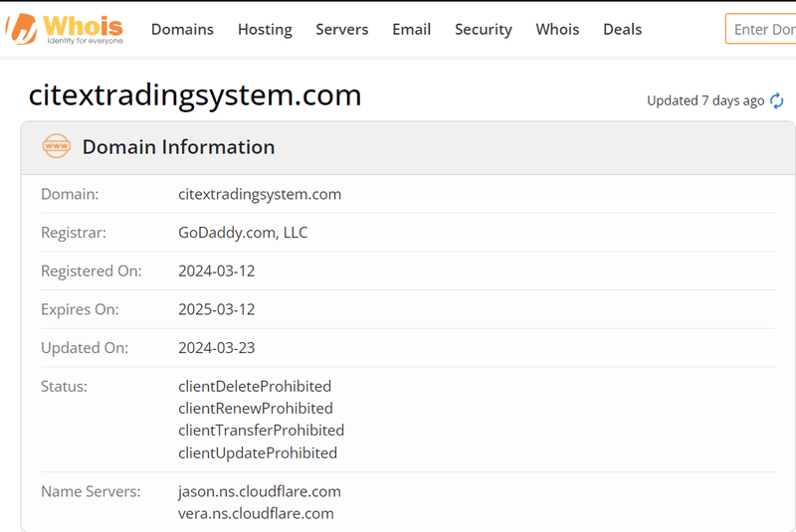This screenshot has height=532, width=796.
Task: Click the Registered On: field label
Action: pos(92,270)
